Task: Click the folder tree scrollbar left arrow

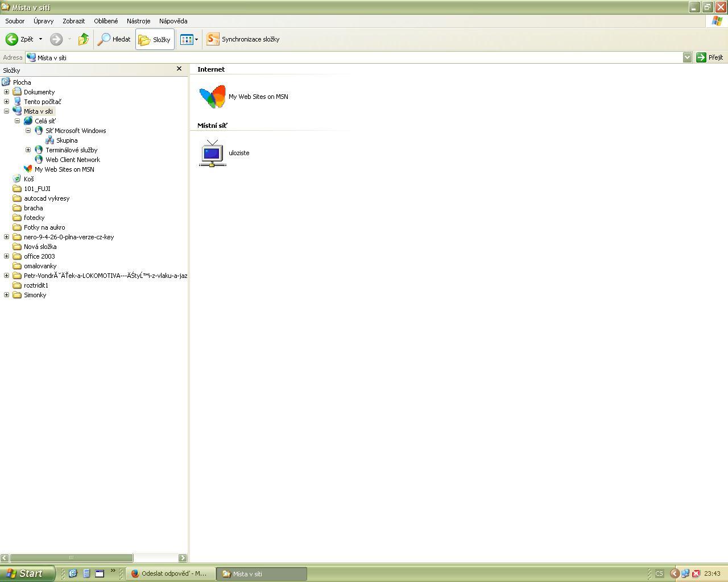Action: (x=5, y=558)
